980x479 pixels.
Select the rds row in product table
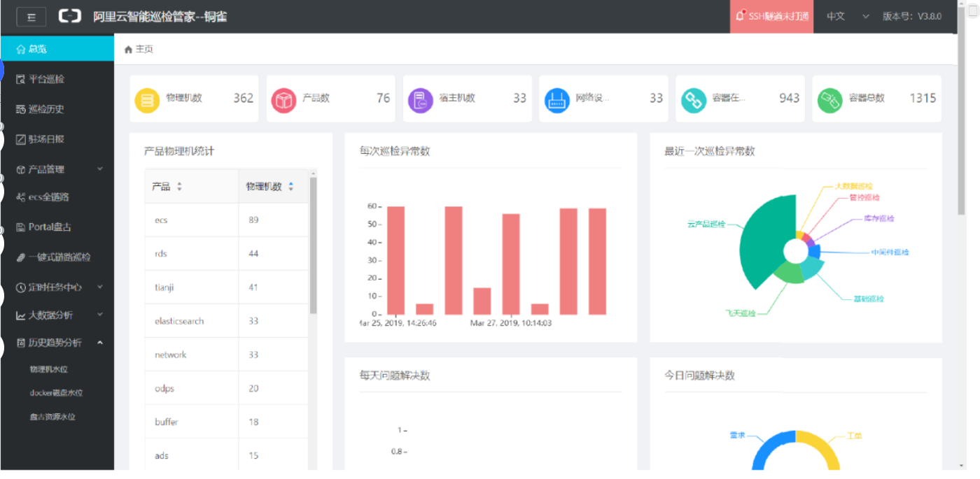click(227, 254)
